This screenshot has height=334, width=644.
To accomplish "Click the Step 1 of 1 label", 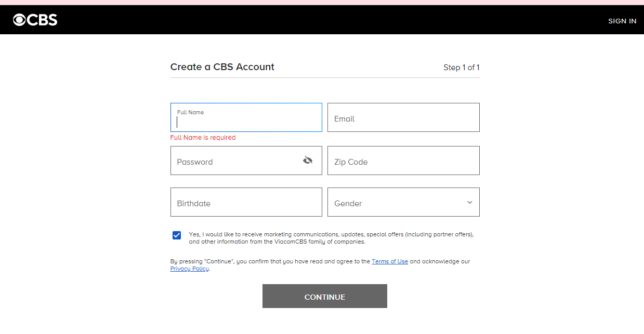I will click(461, 67).
